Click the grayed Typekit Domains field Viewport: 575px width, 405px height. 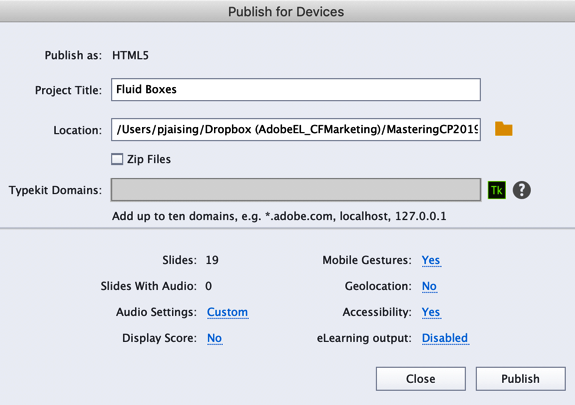pyautogui.click(x=296, y=190)
